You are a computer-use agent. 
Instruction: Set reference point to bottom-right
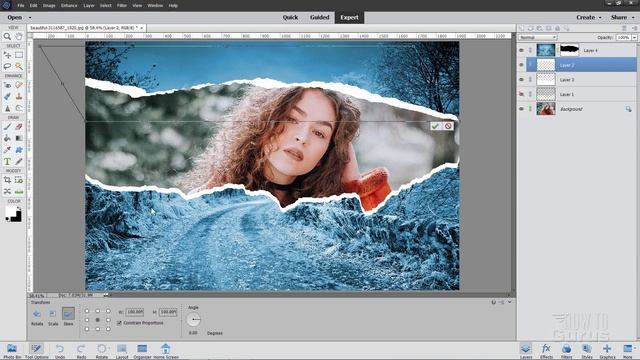coord(108,329)
